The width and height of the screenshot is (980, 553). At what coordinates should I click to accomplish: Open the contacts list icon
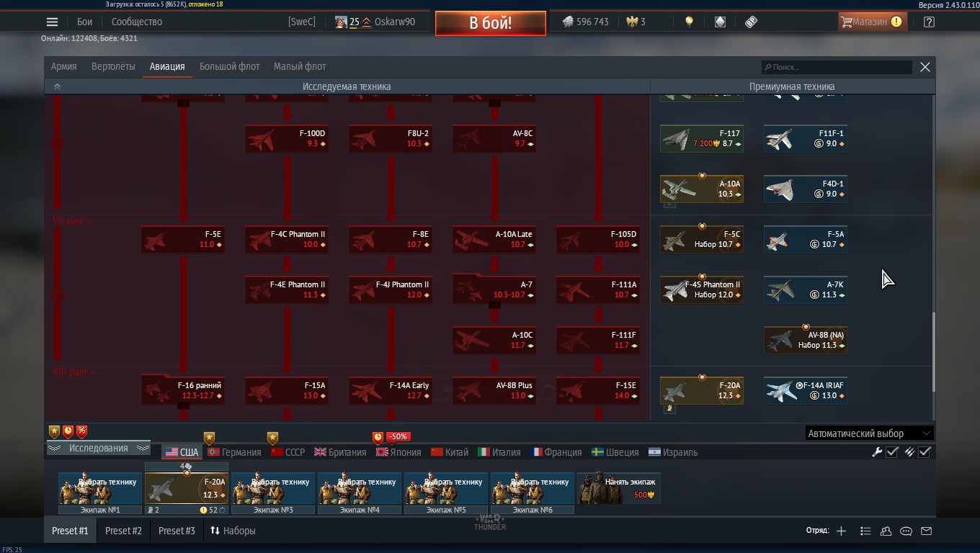click(865, 531)
